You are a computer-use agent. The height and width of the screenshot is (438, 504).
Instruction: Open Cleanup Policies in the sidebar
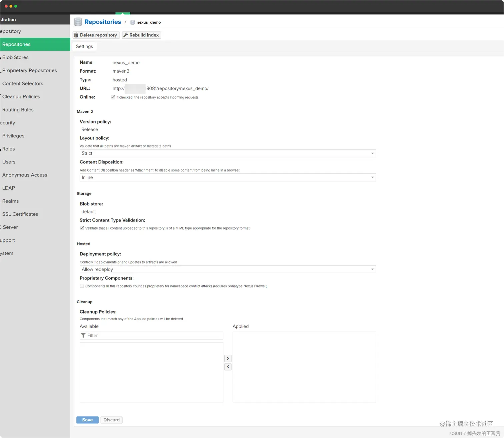coord(35,96)
